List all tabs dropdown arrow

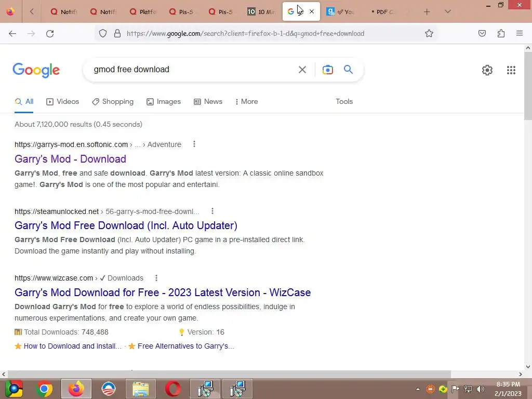tap(447, 11)
